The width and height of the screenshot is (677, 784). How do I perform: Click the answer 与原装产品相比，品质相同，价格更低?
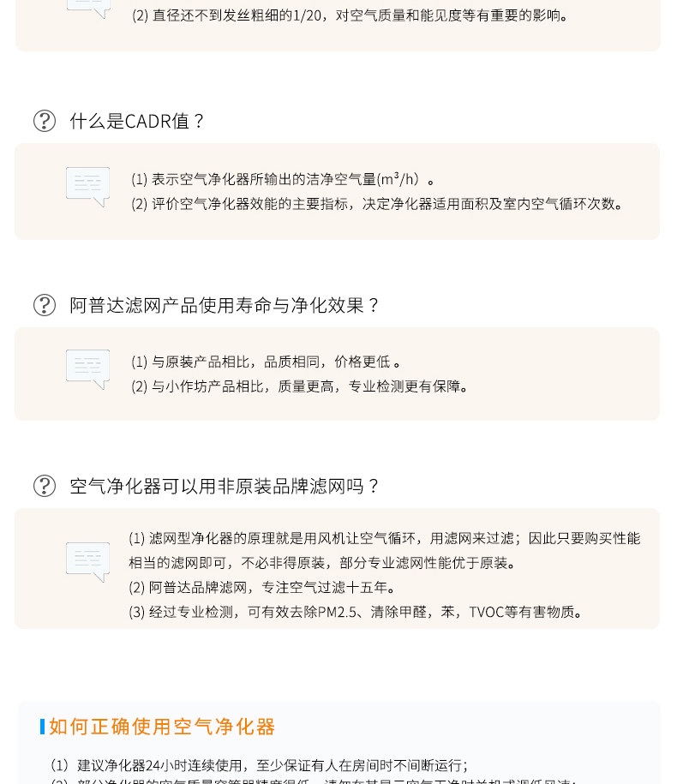click(x=266, y=362)
